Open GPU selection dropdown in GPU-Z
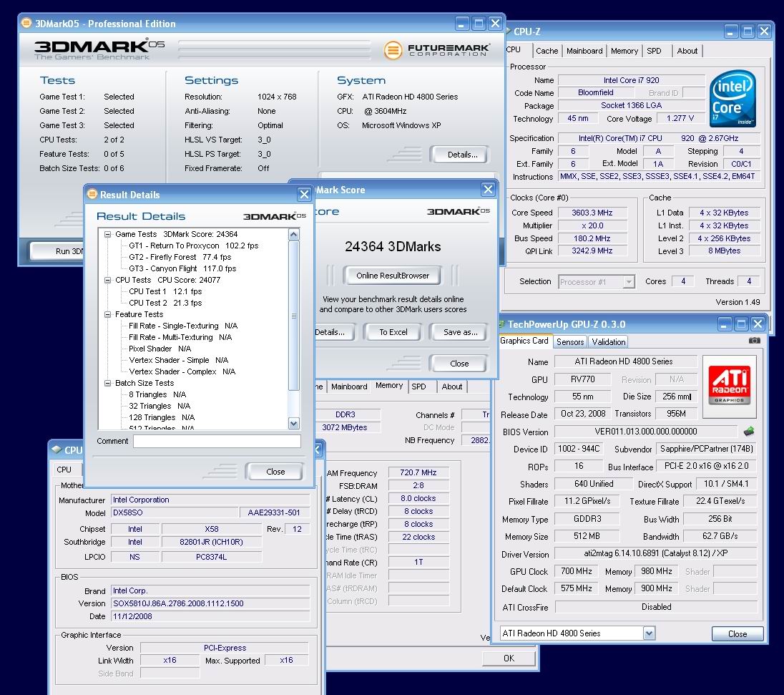784x695 pixels. point(649,633)
